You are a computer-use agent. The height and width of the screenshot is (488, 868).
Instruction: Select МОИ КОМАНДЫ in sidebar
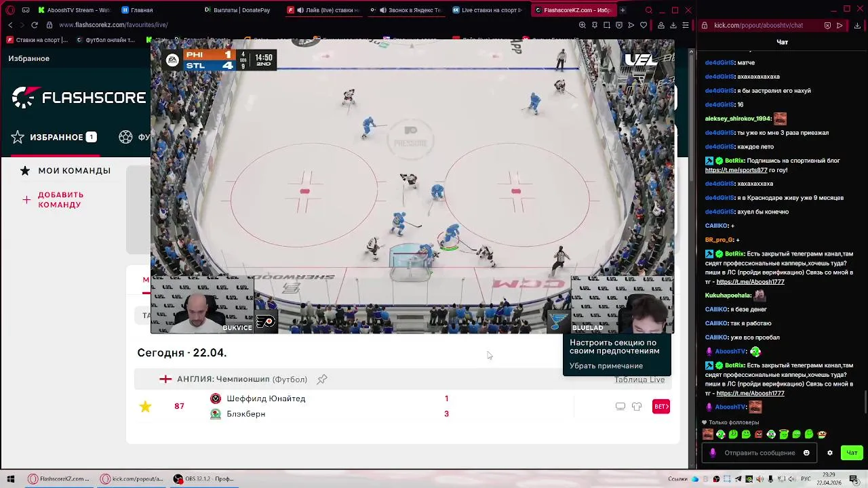(x=75, y=171)
